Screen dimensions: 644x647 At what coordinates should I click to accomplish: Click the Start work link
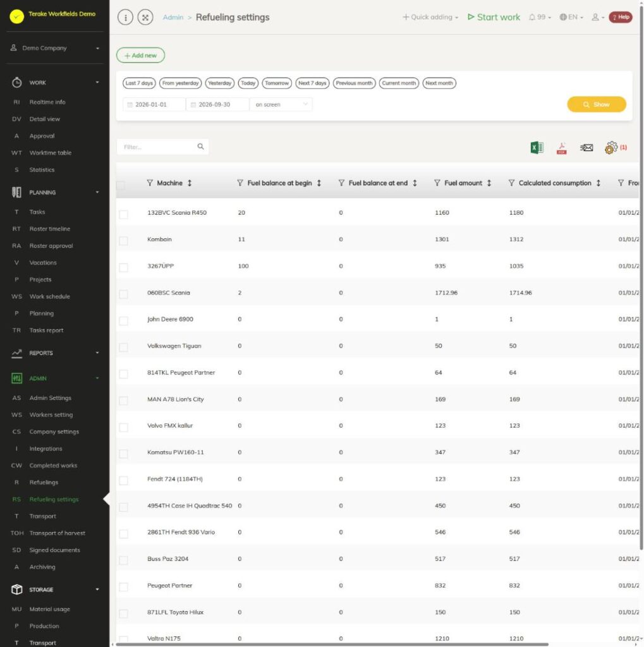click(x=494, y=17)
